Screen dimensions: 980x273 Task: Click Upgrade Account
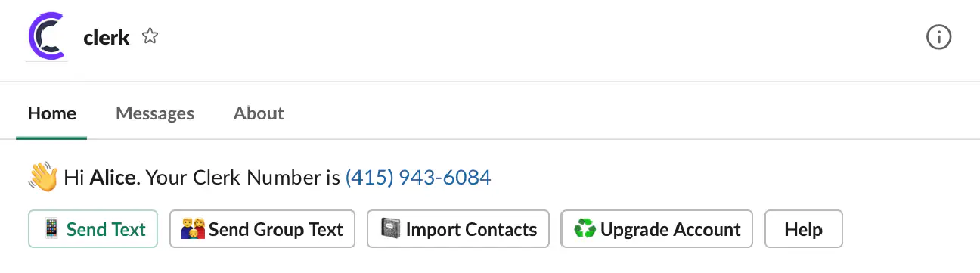pos(656,229)
